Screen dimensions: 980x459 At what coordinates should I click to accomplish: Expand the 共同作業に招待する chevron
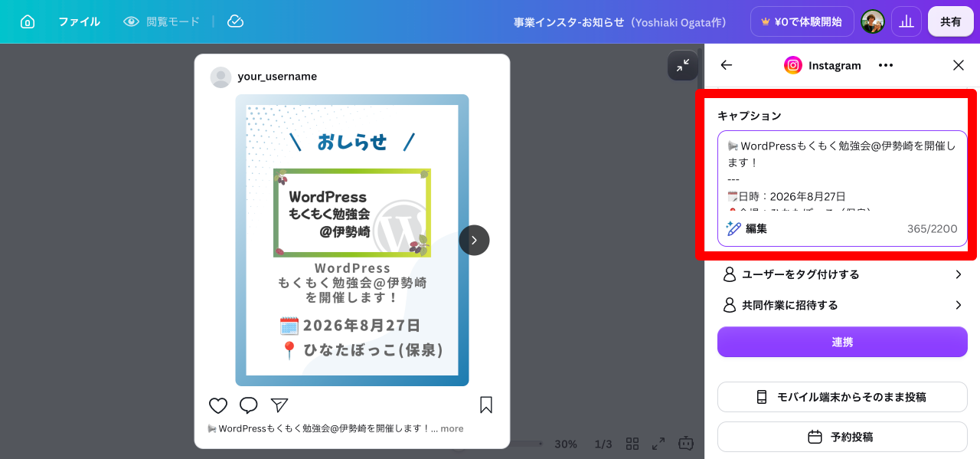(x=959, y=305)
